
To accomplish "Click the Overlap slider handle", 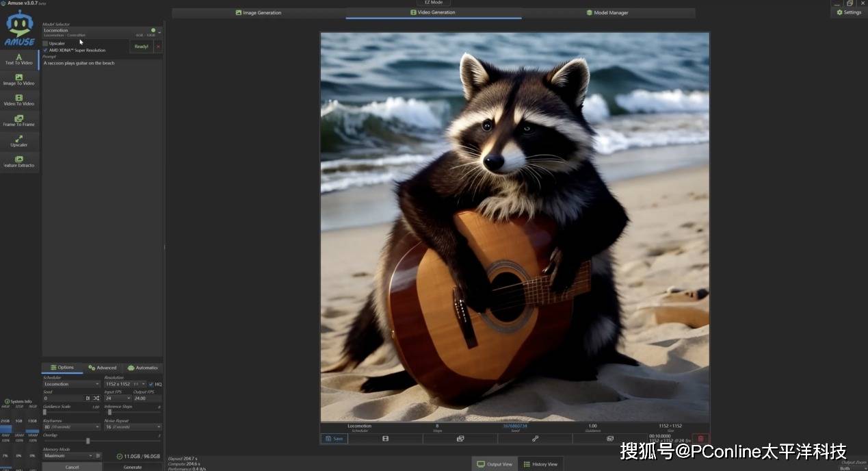I will pos(88,441).
